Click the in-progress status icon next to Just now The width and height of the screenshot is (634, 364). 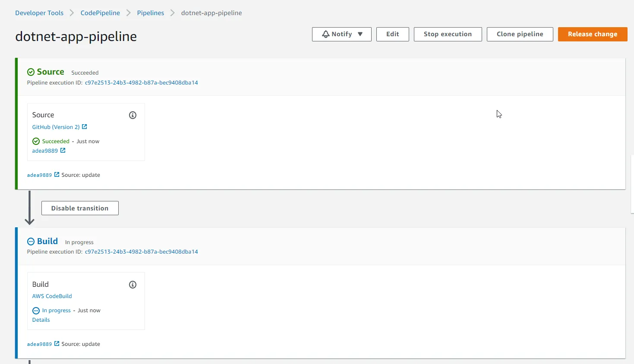point(35,310)
